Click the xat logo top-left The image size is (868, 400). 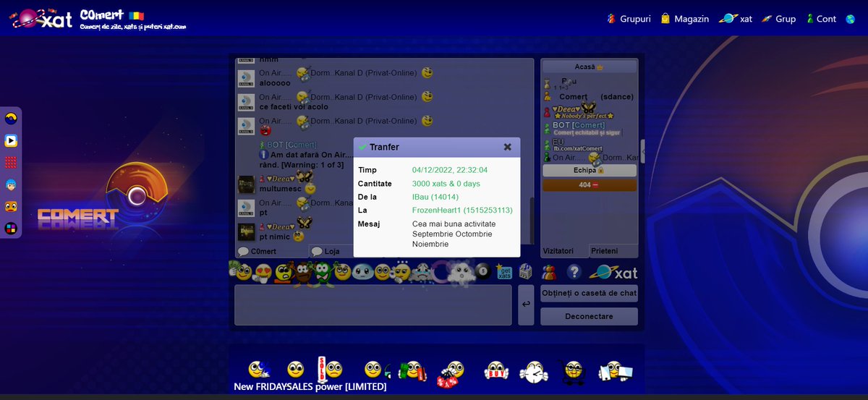pyautogui.click(x=42, y=19)
